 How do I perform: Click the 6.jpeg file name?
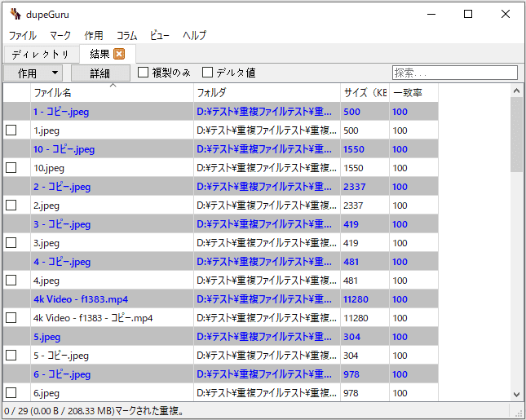(46, 394)
